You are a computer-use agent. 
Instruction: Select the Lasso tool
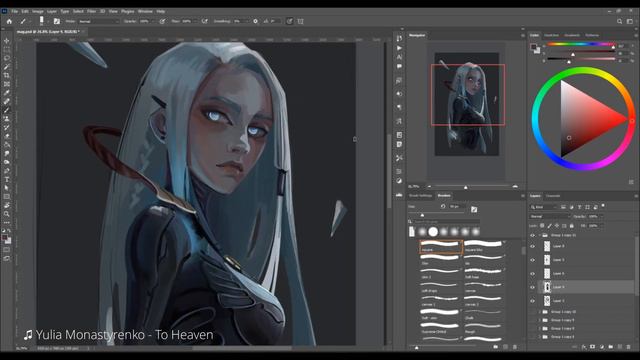coord(7,58)
